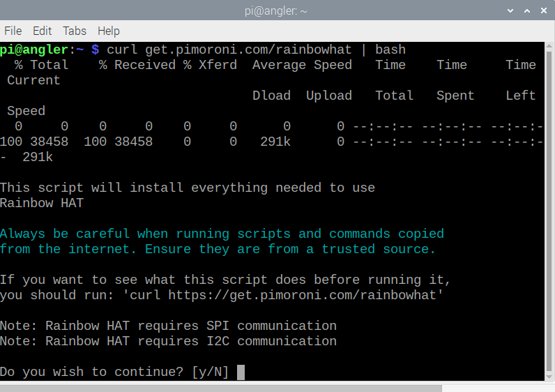Minimize the terminal window
Screen dimensions: 555x392
point(510,10)
